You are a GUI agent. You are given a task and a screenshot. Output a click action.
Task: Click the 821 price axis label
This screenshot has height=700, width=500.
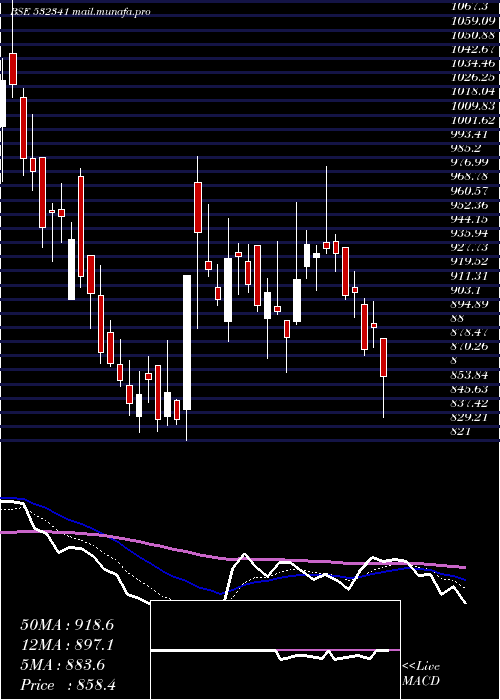462,432
